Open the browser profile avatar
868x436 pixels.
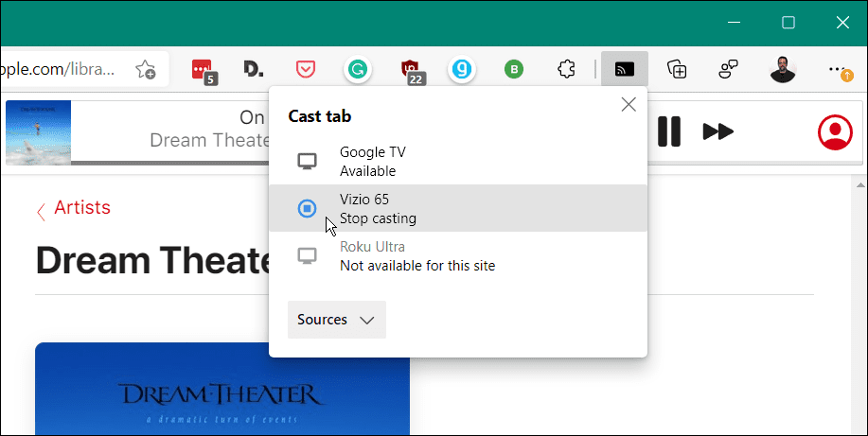coord(783,70)
